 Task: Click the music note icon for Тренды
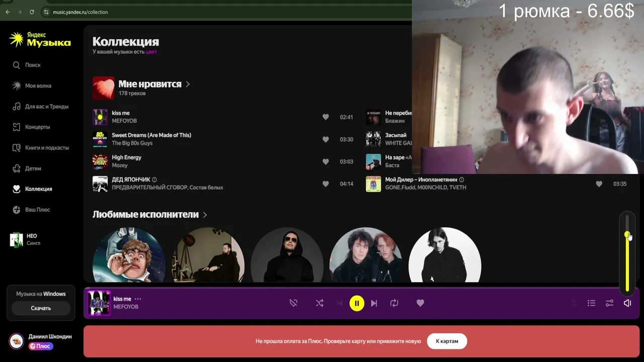pos(16,106)
